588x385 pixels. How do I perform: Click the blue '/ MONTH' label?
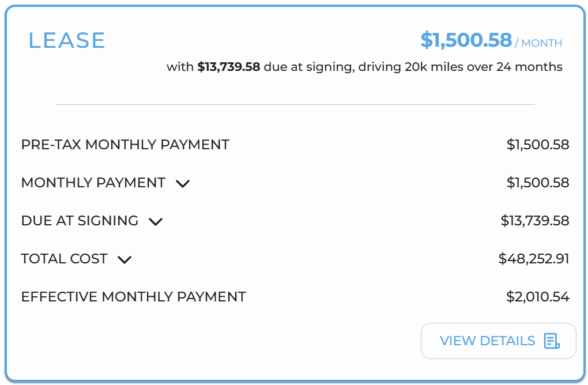[x=538, y=43]
